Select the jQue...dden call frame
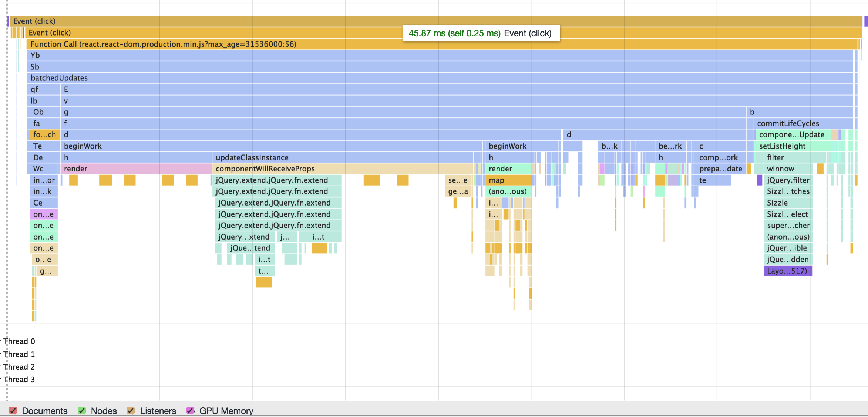 tap(788, 259)
